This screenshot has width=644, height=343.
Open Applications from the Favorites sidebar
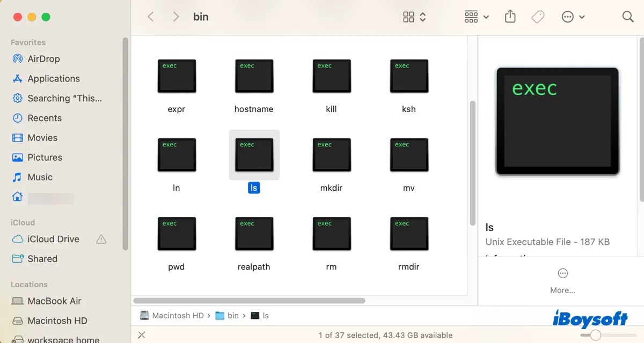click(52, 78)
